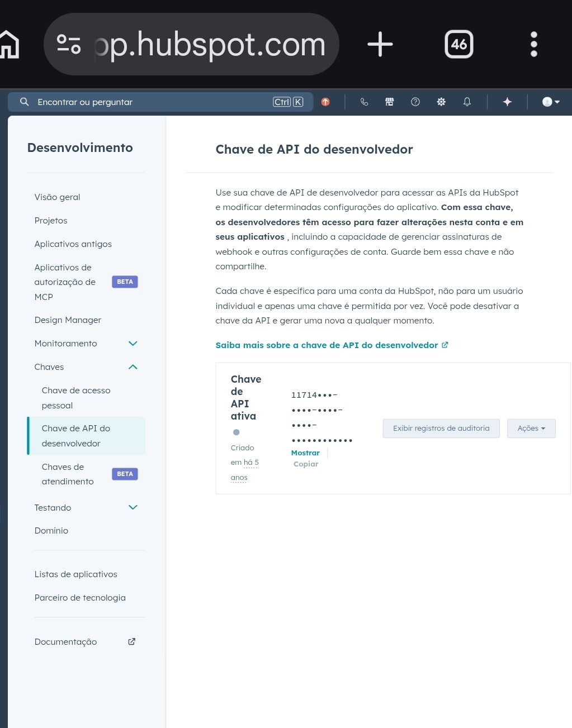
Task: Open the browser tab switcher showing 46
Action: click(458, 44)
